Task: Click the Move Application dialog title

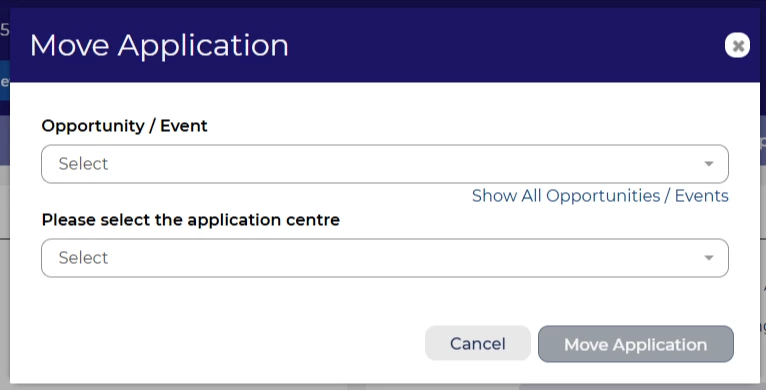Action: [159, 46]
